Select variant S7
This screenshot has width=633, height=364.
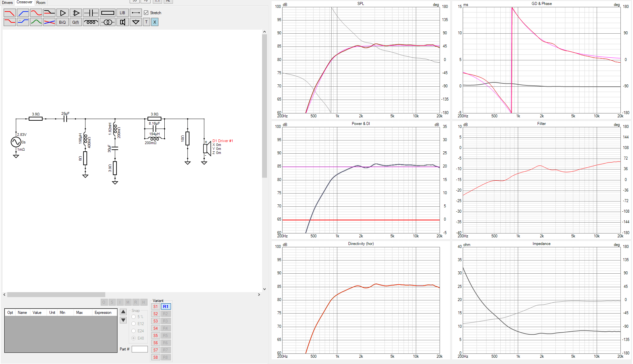pyautogui.click(x=155, y=350)
